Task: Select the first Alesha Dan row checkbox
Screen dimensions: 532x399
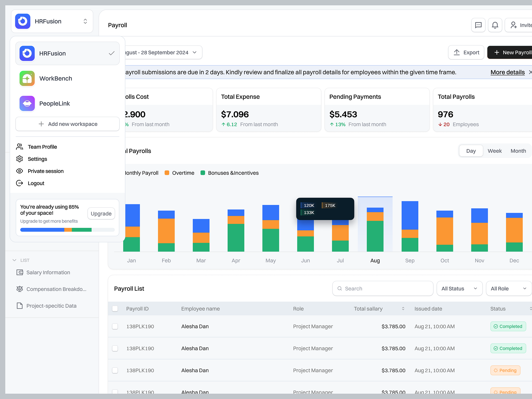Action: click(x=115, y=326)
